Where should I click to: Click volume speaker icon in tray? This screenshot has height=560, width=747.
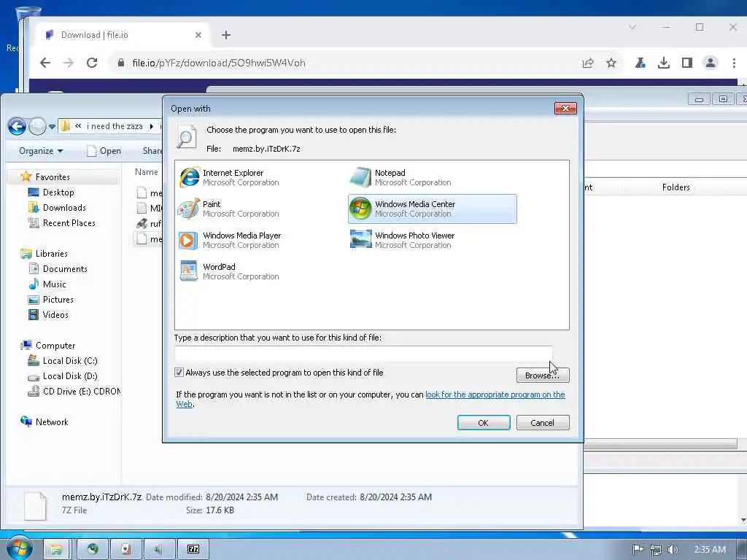673,550
